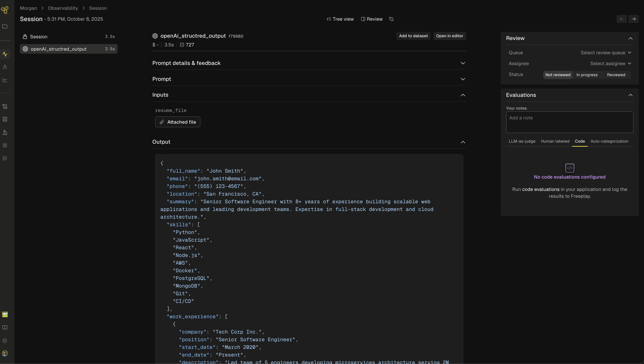Open the Select review queue dropdown

click(x=605, y=53)
